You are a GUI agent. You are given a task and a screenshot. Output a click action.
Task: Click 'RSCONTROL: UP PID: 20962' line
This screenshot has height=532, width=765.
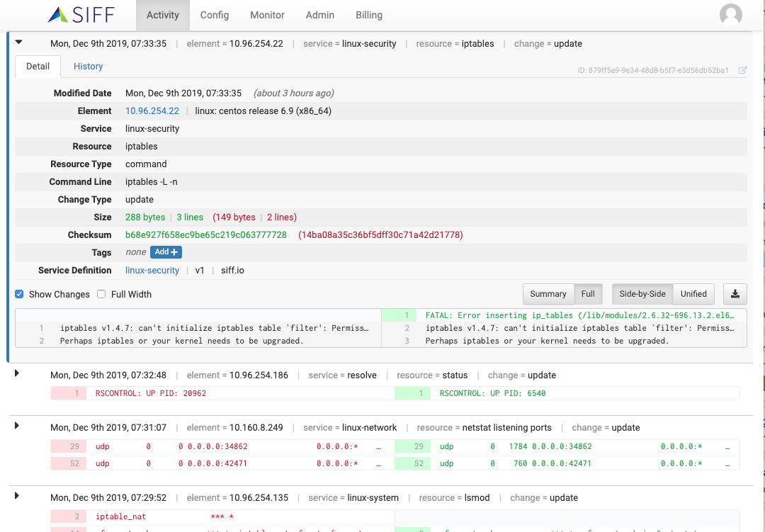(x=151, y=393)
